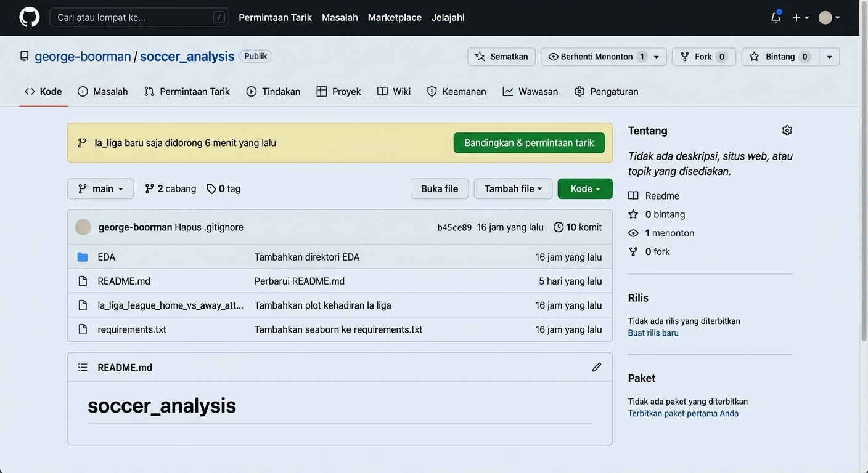Switch to the Wawasan tab
The width and height of the screenshot is (868, 473).
click(530, 92)
